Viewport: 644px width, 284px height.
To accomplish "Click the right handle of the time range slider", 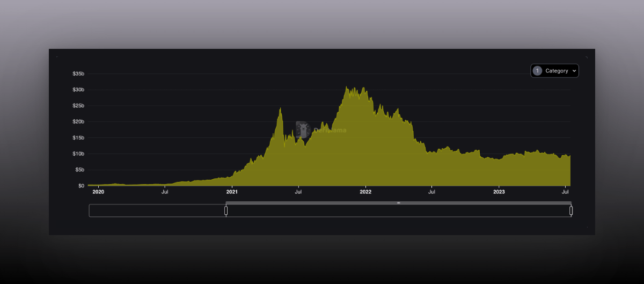I will click(x=571, y=210).
